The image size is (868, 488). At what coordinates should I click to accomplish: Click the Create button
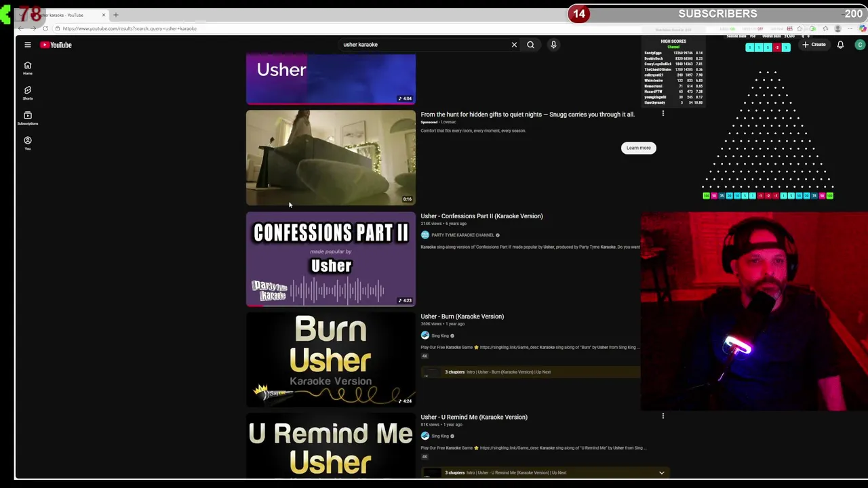tap(814, 45)
